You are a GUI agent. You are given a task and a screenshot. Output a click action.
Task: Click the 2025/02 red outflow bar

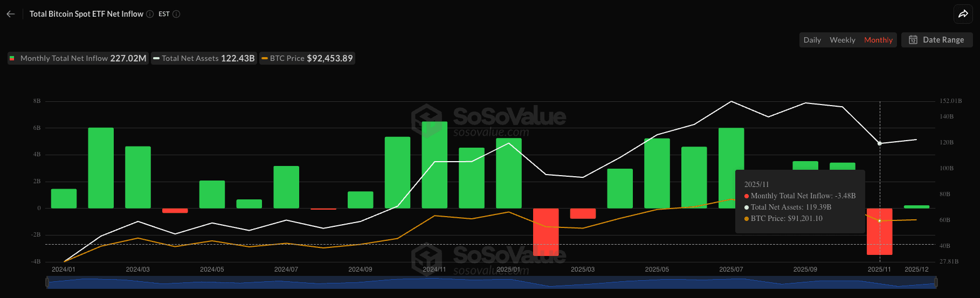click(546, 232)
